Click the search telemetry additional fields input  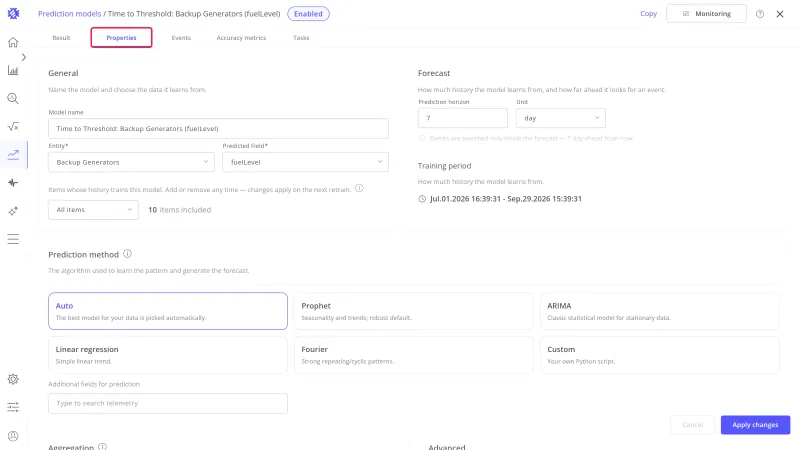168,403
